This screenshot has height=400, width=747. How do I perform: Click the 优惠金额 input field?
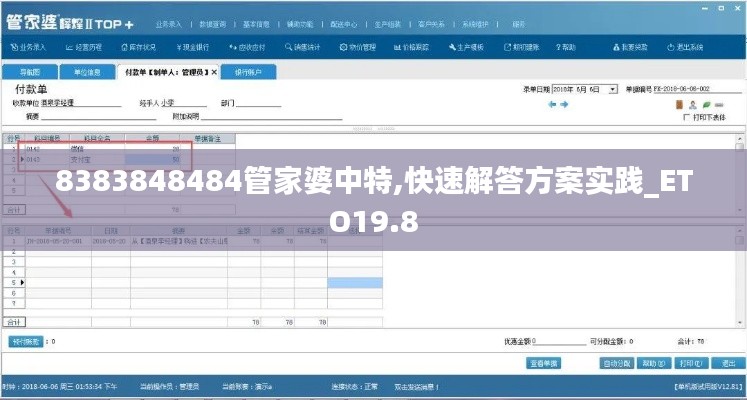tap(559, 341)
